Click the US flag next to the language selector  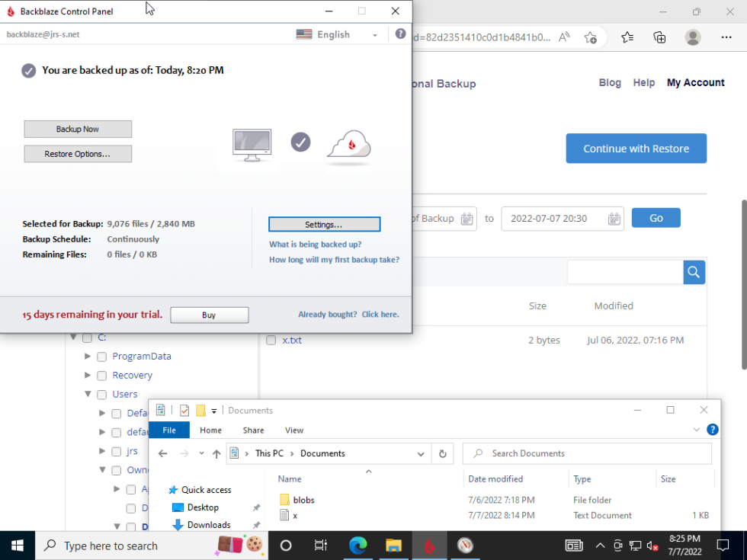[x=303, y=34]
